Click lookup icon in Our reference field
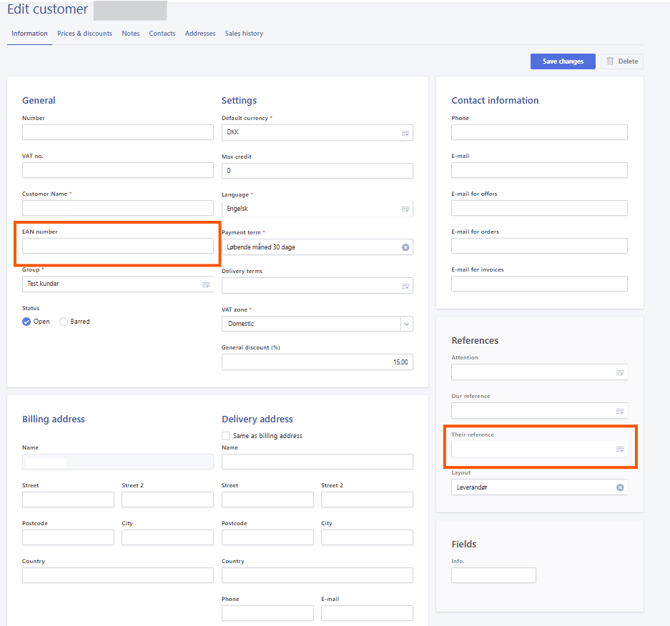Screen dimensions: 670x626 [620, 411]
